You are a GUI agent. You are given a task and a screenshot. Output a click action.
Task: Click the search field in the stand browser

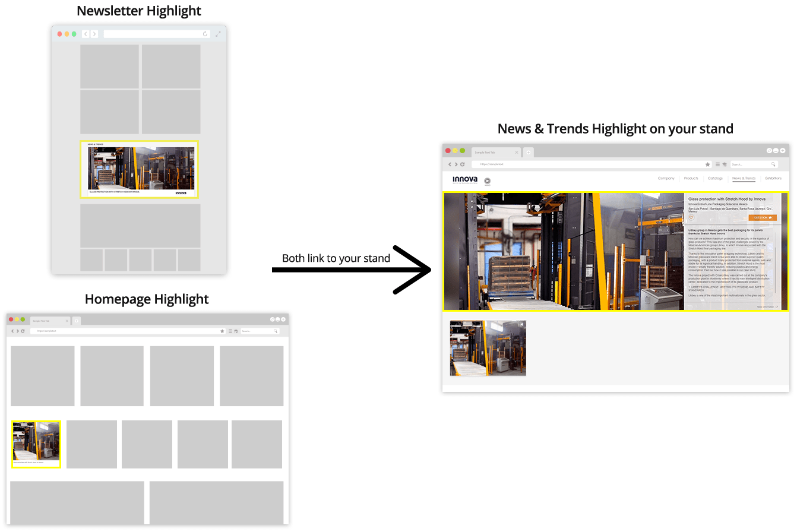pyautogui.click(x=750, y=164)
